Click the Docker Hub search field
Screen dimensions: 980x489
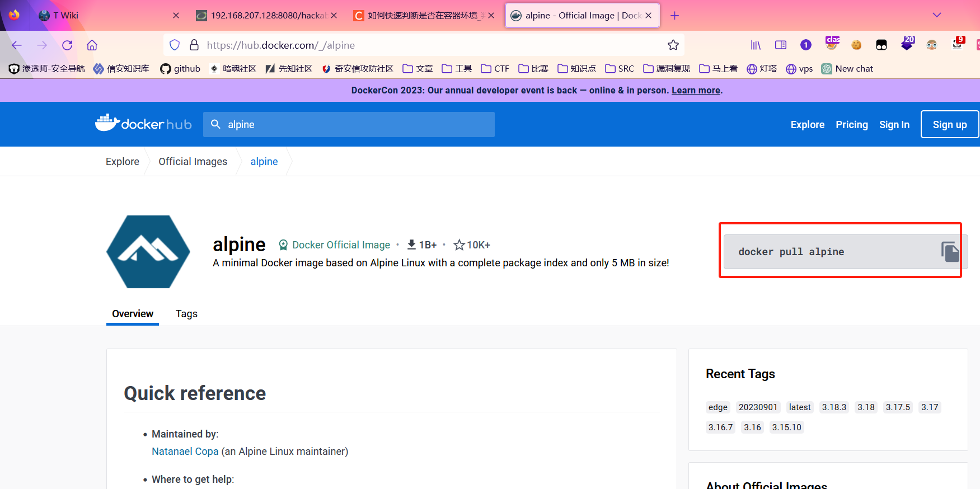coord(349,124)
